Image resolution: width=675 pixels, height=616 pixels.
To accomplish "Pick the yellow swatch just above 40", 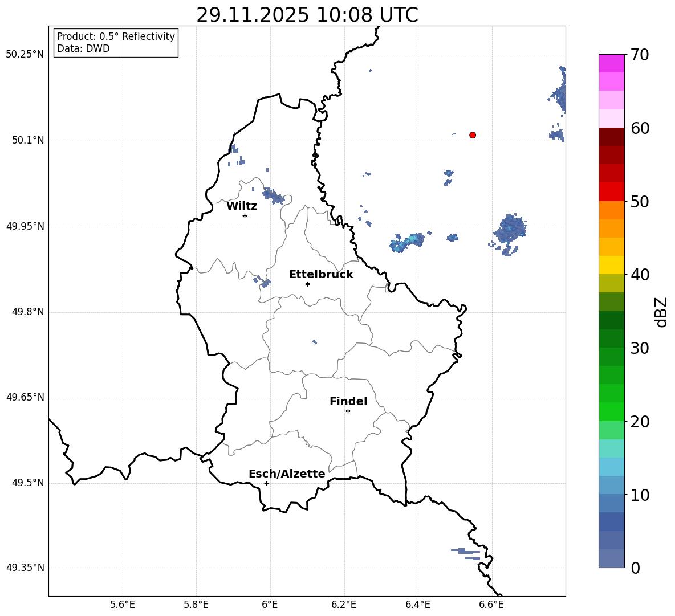I will pyautogui.click(x=611, y=265).
